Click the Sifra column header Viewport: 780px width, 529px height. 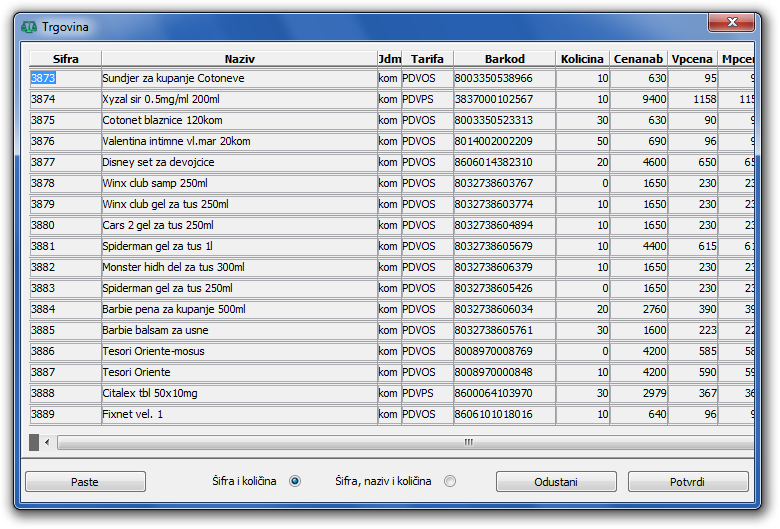point(65,59)
